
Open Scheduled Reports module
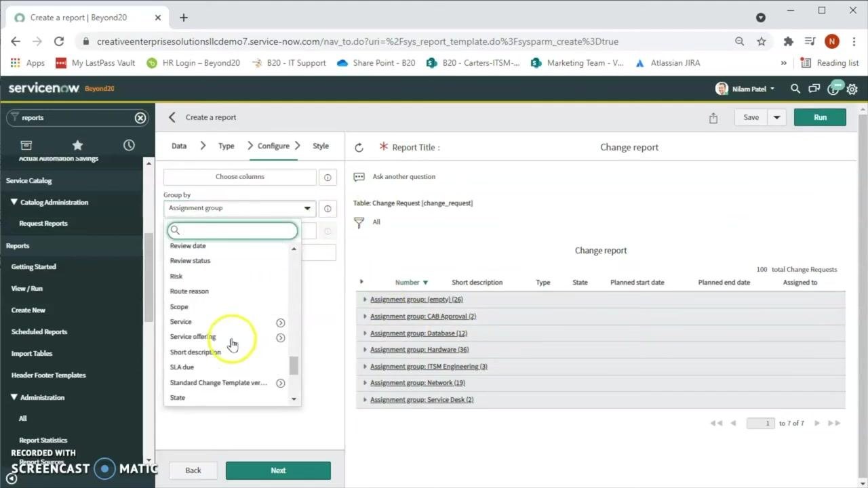(x=39, y=331)
